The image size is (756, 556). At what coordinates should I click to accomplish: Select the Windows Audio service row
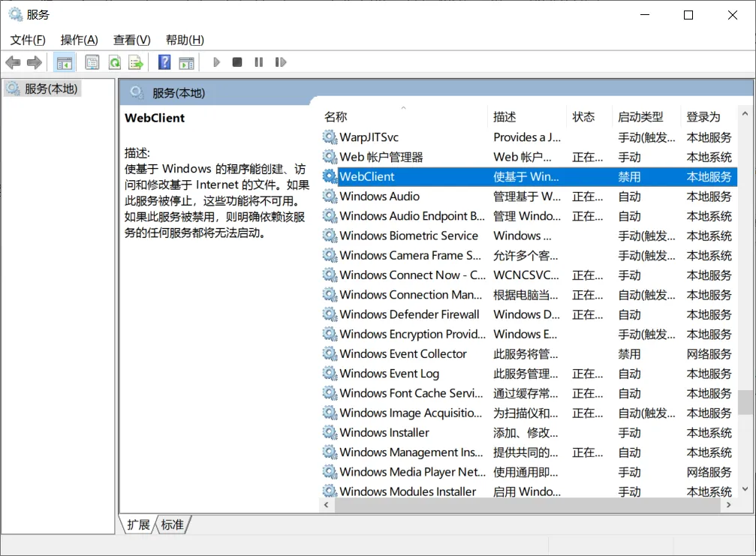point(529,197)
